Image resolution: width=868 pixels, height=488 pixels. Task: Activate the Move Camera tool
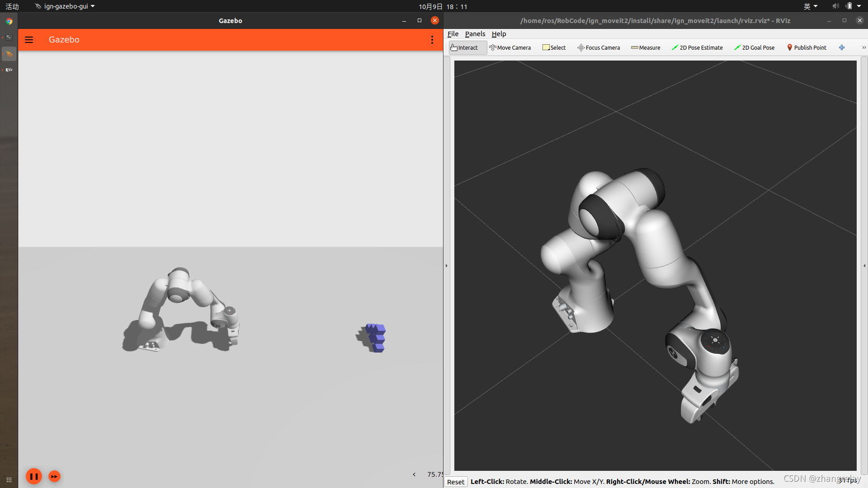pyautogui.click(x=510, y=47)
